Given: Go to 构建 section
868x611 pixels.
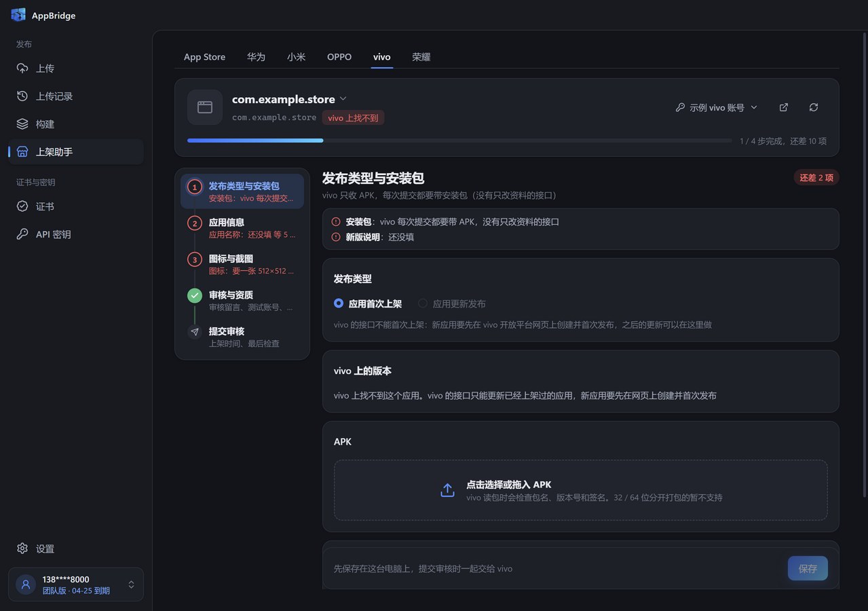Looking at the screenshot, I should click(76, 124).
